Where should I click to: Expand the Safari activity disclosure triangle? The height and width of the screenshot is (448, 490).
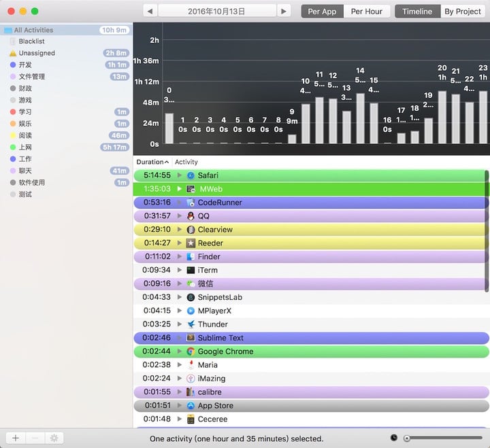click(180, 175)
